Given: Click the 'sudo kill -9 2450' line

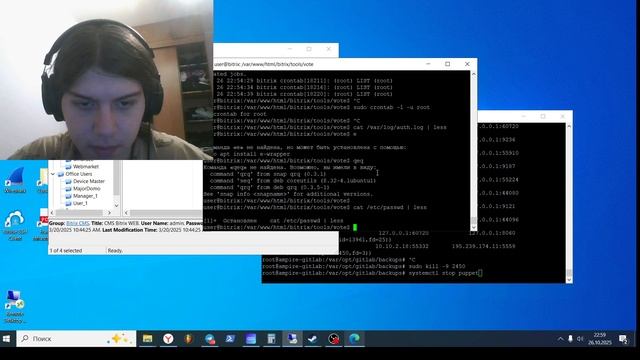Looking at the screenshot, I should (x=437, y=266).
